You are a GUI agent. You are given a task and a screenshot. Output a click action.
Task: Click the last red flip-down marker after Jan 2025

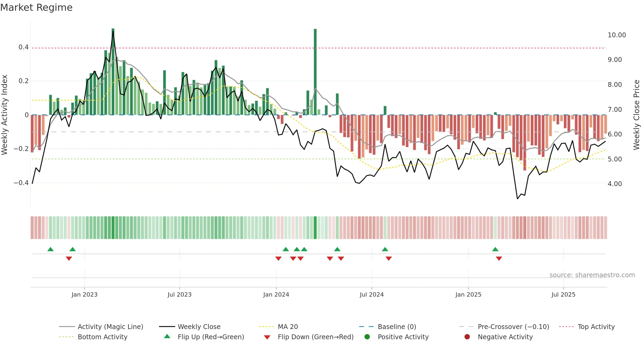[499, 258]
